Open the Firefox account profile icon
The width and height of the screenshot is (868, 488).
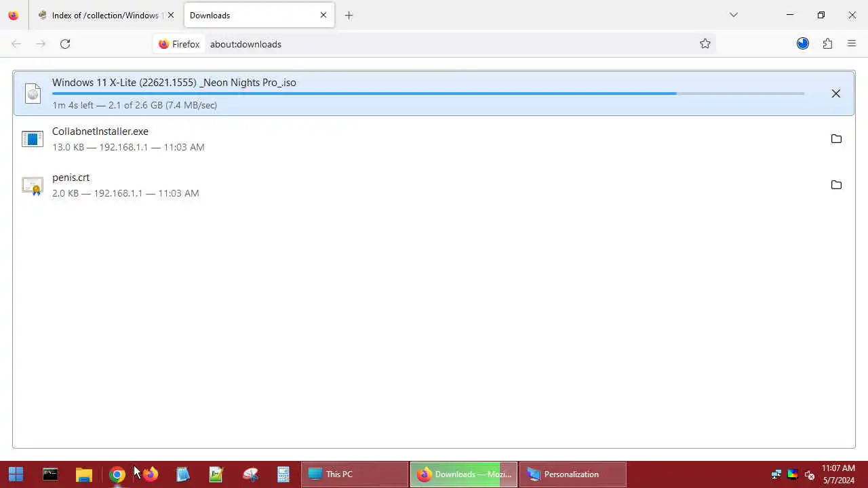tap(803, 44)
